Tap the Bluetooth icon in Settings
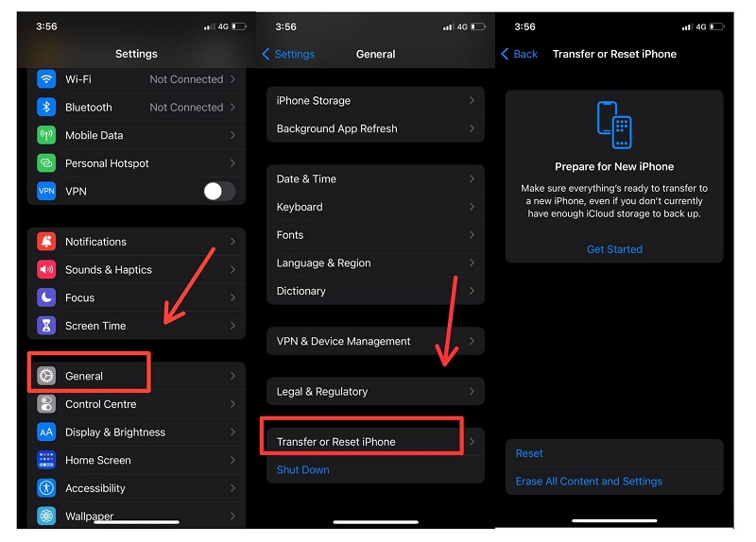 tap(46, 107)
